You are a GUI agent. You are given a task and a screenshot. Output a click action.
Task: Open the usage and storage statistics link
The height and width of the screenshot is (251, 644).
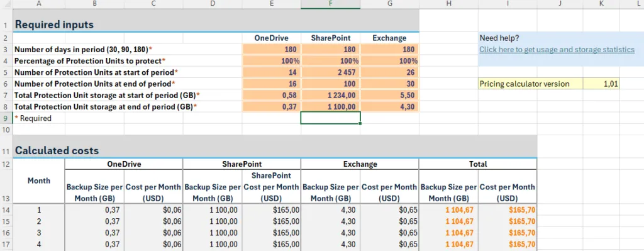point(557,50)
